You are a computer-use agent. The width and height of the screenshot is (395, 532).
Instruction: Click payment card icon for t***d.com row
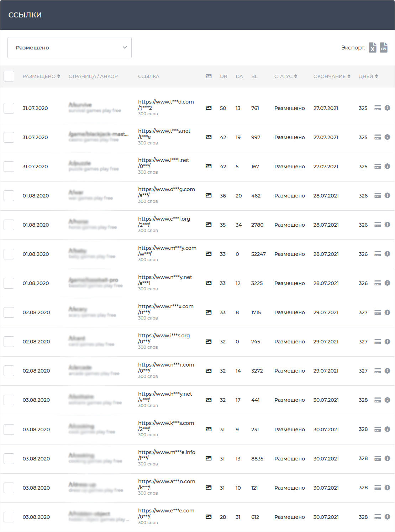pos(378,108)
